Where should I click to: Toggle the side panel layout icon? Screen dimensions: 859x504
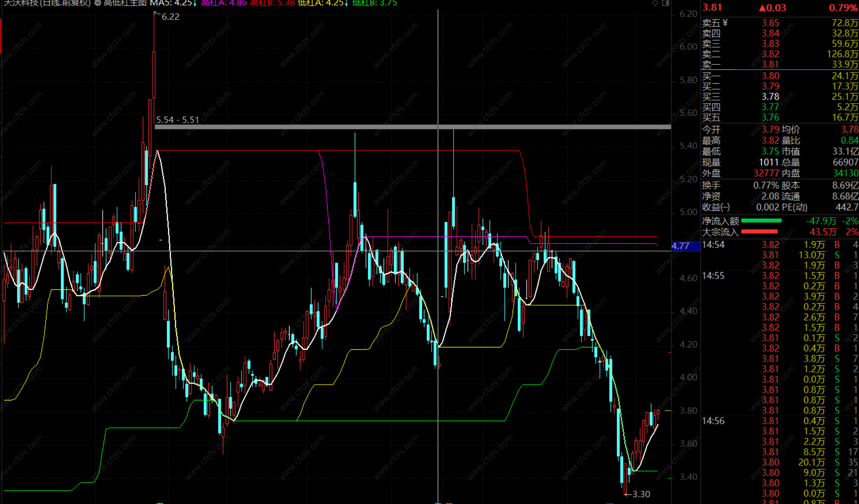point(666,3)
